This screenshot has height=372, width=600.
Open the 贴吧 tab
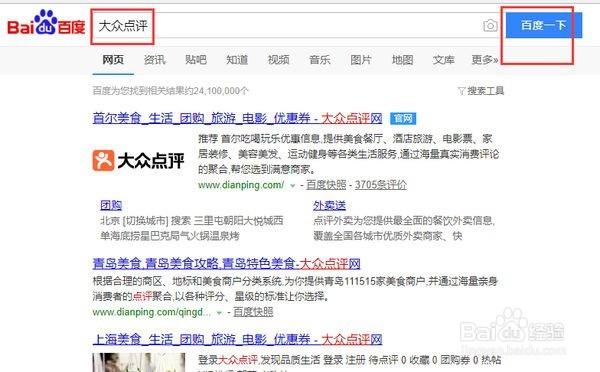[196, 60]
